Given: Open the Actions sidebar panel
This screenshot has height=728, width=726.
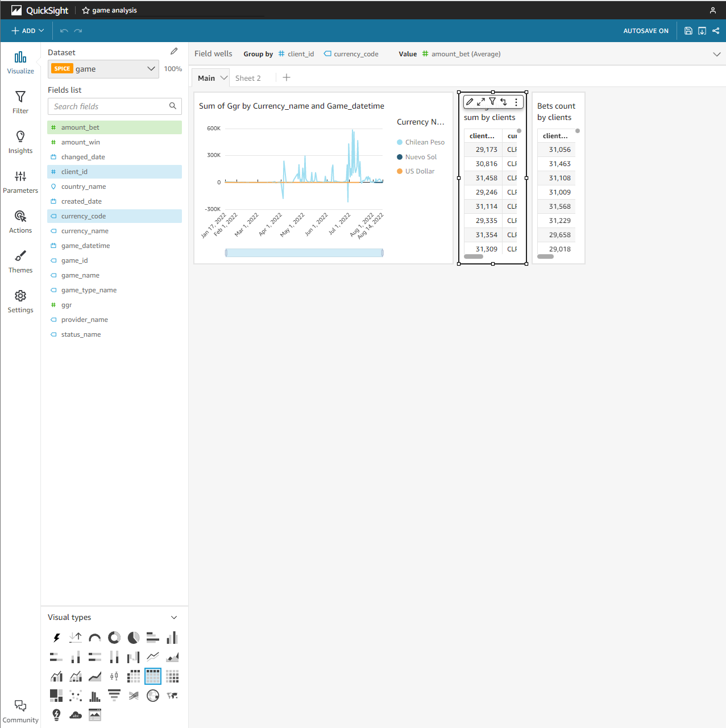Looking at the screenshot, I should [20, 222].
